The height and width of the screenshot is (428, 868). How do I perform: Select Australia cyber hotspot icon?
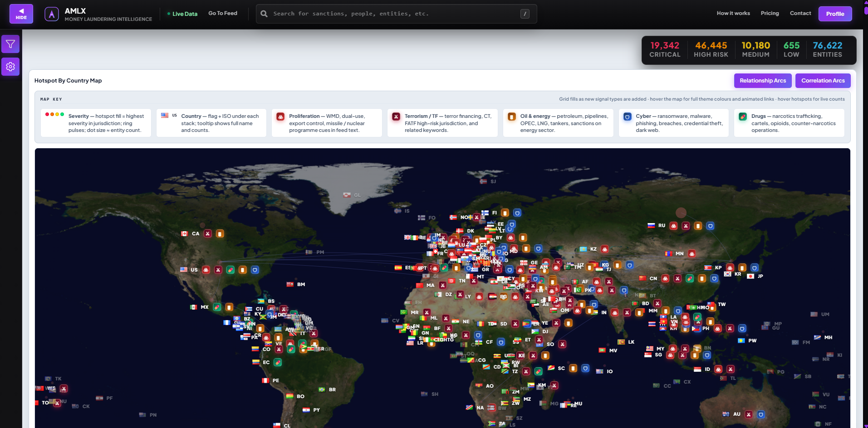pos(761,414)
